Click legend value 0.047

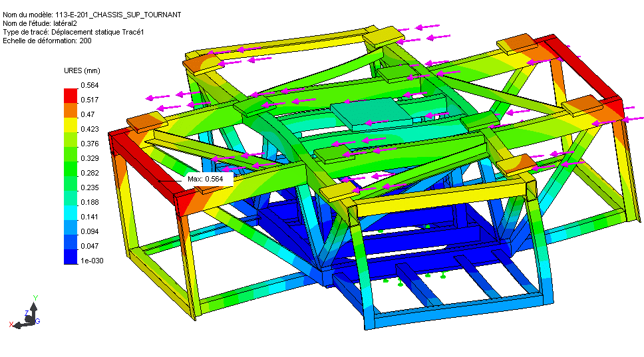pyautogui.click(x=90, y=246)
